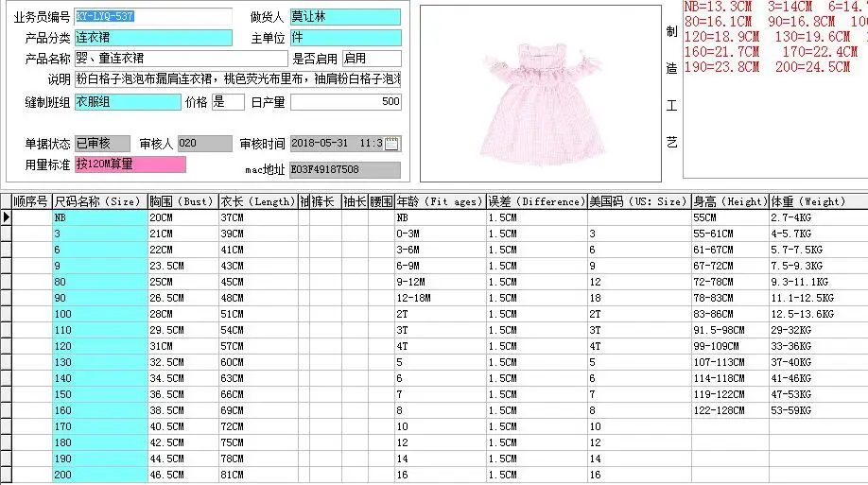Open the 产品分类 field 连衣裙
Screen dimensions: 868x485
tap(153, 38)
